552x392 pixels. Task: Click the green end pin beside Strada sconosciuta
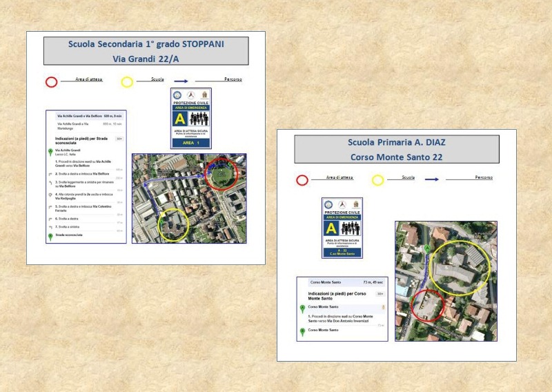coord(50,236)
